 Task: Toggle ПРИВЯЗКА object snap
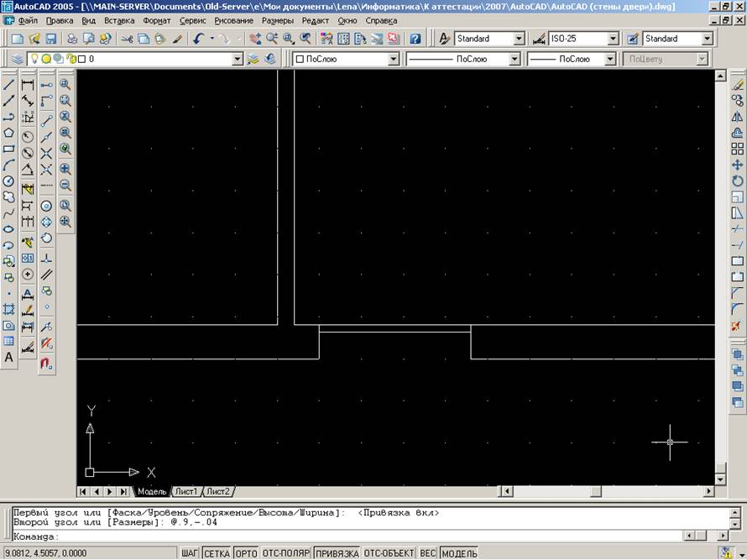point(337,552)
